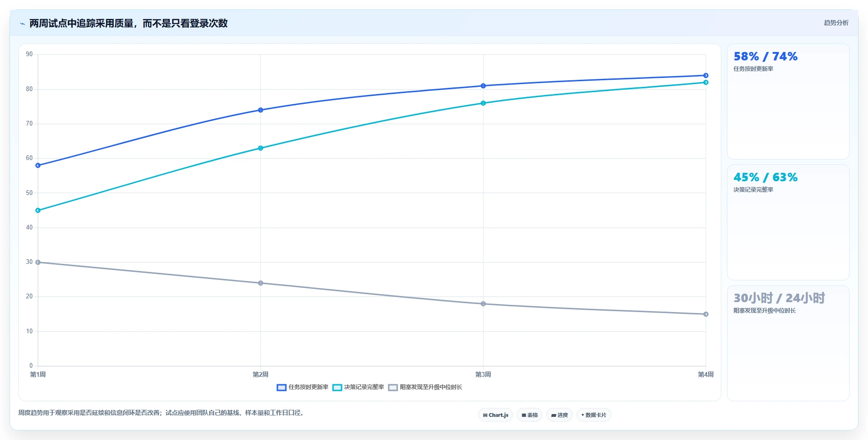Screen dimensions: 868x440
Task: Click 决策记录完整率 caption in the second stat card
Action: [x=753, y=190]
